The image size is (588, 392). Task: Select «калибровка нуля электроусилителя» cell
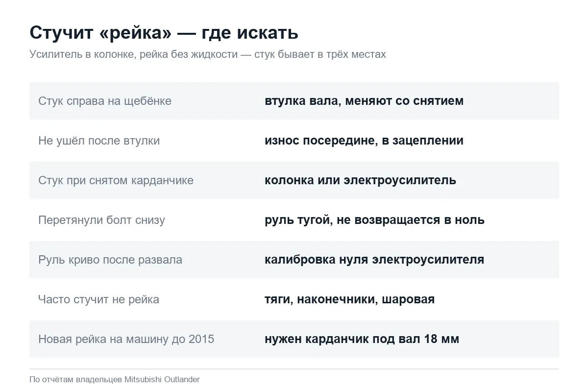(x=374, y=260)
